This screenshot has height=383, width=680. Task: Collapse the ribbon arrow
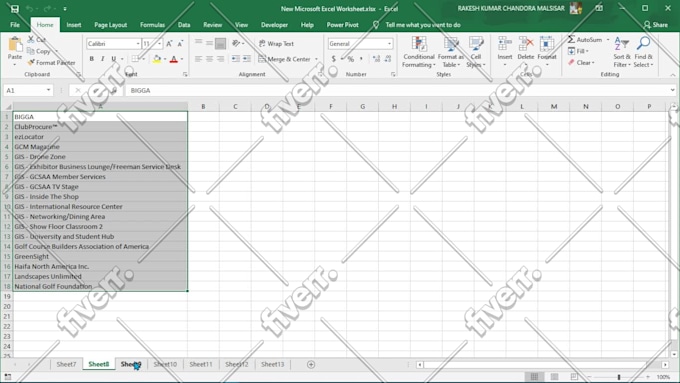(673, 75)
